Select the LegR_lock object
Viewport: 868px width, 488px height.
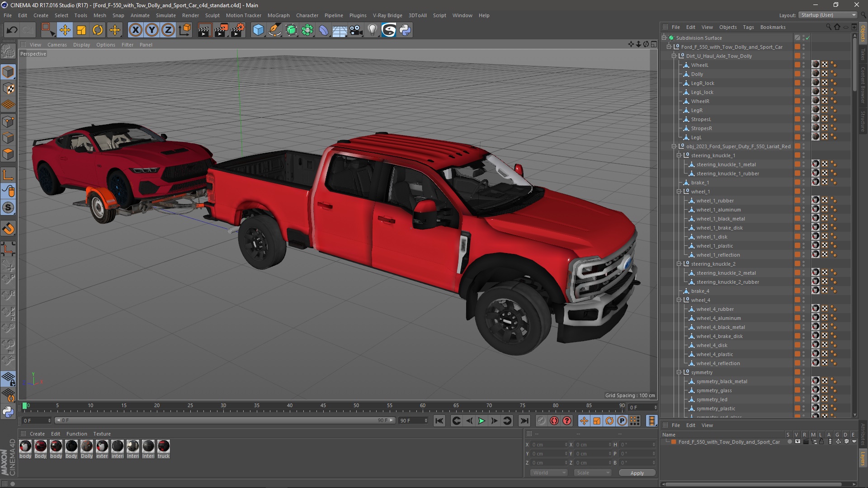703,83
